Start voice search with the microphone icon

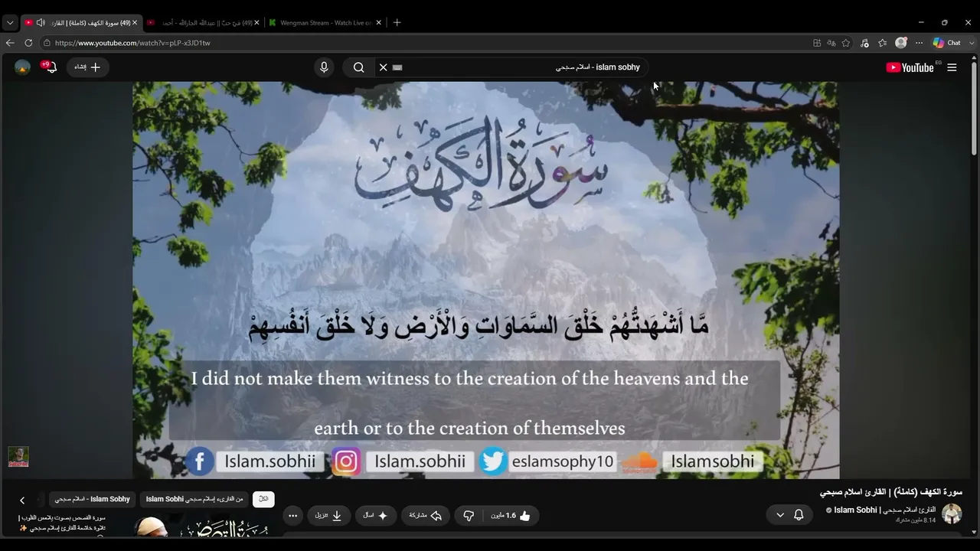coord(324,67)
